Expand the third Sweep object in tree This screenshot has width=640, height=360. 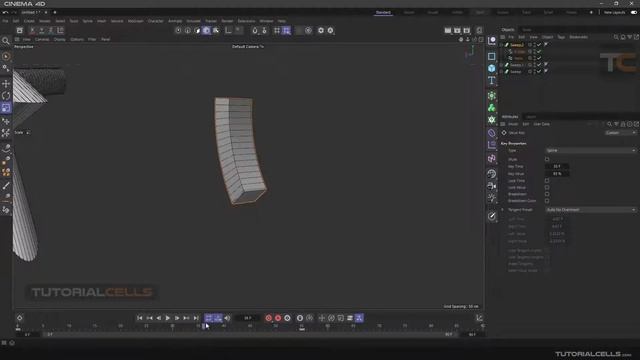click(x=502, y=71)
